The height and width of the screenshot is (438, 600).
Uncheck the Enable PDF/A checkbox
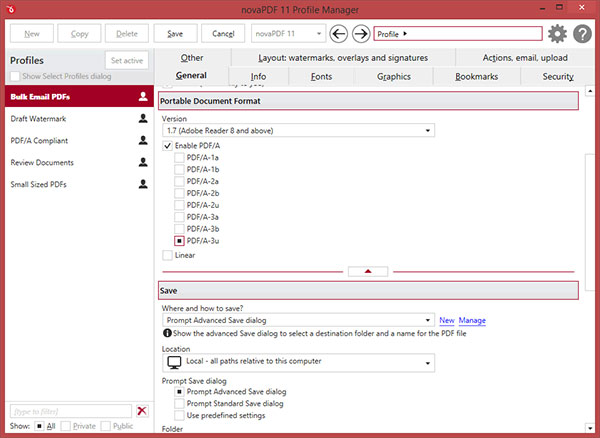[167, 146]
